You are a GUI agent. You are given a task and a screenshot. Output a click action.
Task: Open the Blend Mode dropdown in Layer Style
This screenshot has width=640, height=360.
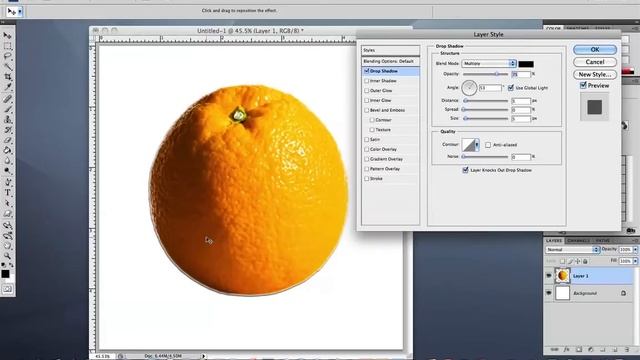489,64
